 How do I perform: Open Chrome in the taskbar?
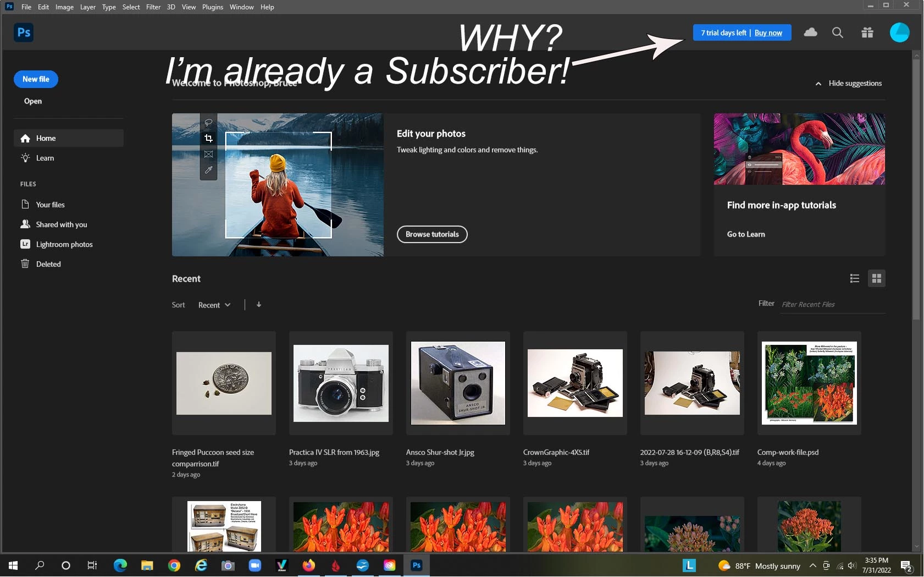pyautogui.click(x=174, y=565)
